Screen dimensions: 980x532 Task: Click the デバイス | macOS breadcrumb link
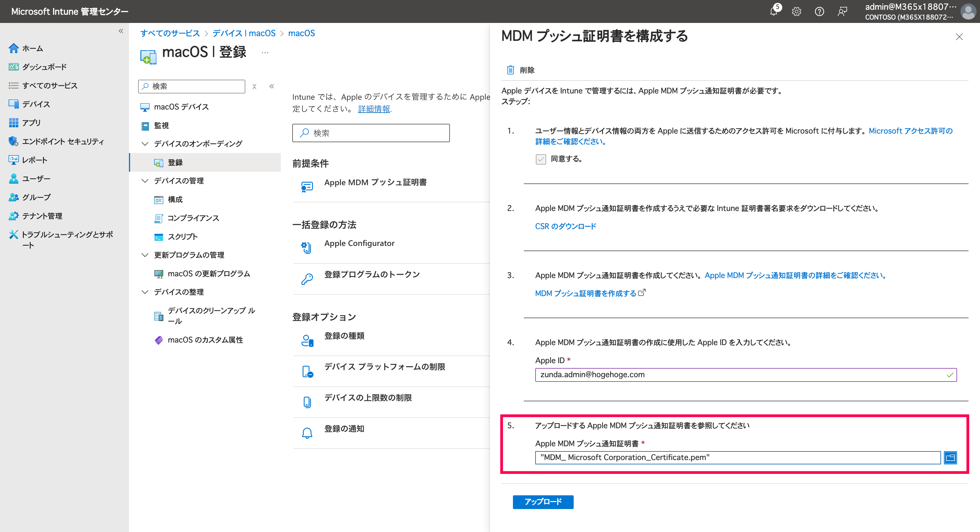pos(244,33)
